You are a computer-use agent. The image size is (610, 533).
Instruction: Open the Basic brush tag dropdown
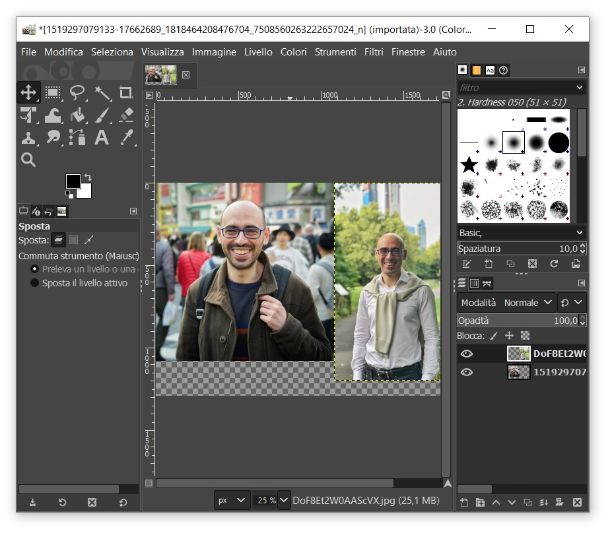580,232
